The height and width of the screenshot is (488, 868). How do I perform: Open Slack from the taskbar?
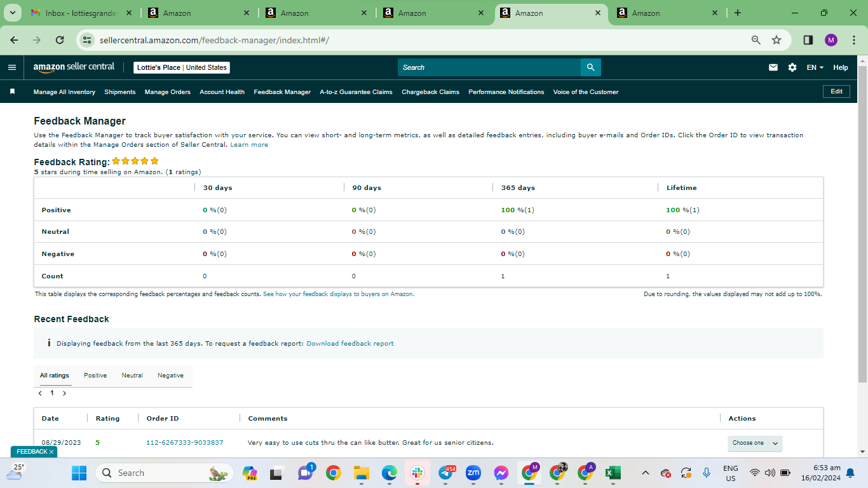point(417,473)
